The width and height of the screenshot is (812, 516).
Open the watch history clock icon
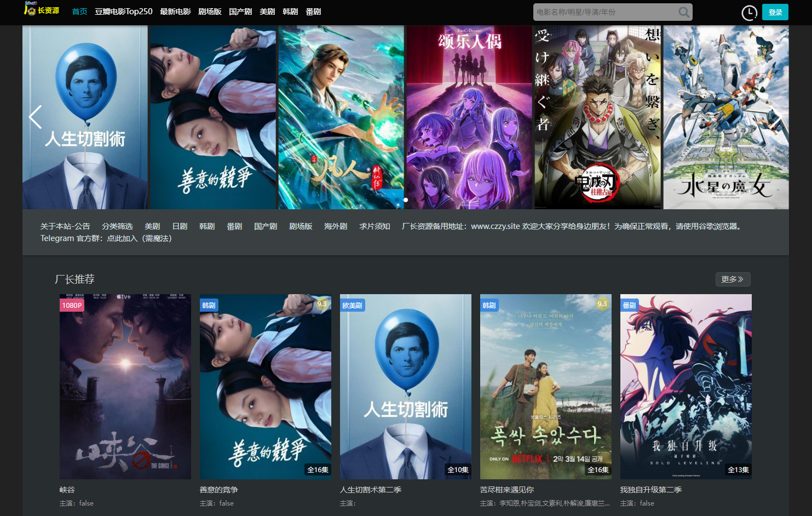748,13
